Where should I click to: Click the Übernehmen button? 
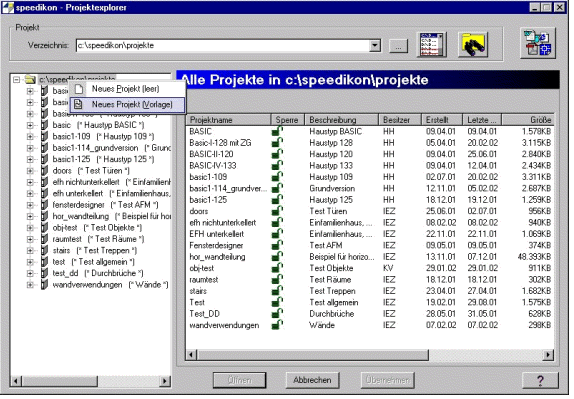pyautogui.click(x=387, y=380)
